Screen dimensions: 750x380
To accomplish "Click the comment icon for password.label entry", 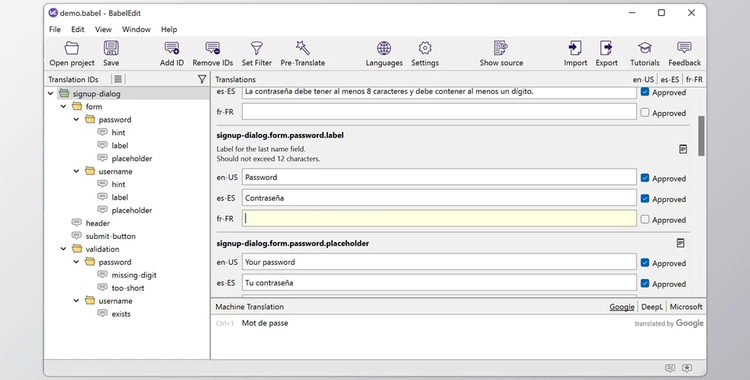I will (x=683, y=149).
